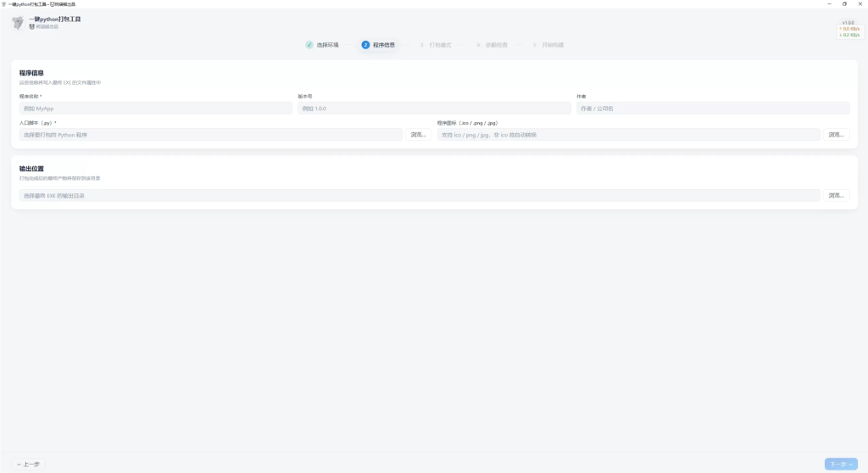Click the koala app logo icon
Image resolution: width=868 pixels, height=473 pixels.
18,23
